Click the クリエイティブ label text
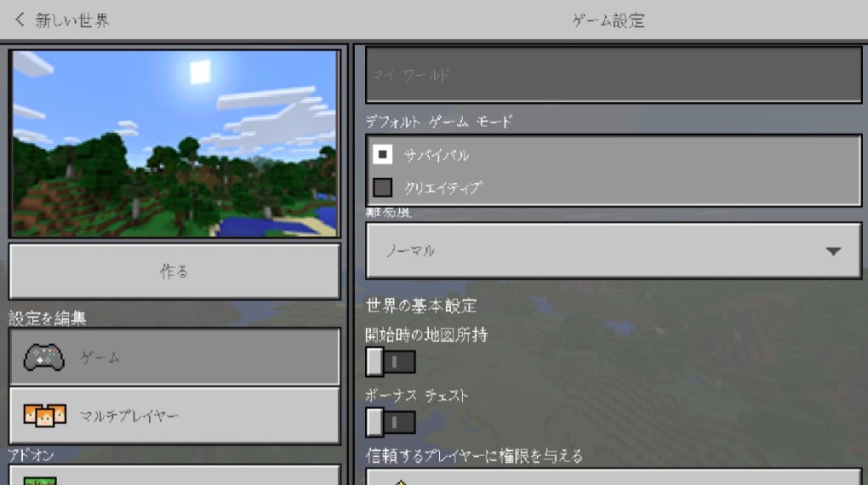868x485 pixels. 443,188
